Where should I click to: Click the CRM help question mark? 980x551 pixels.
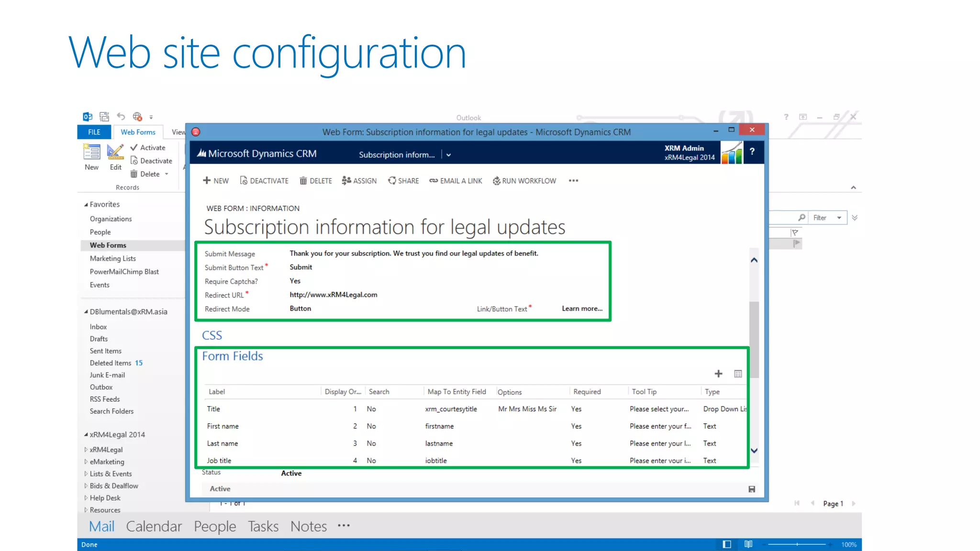(752, 152)
